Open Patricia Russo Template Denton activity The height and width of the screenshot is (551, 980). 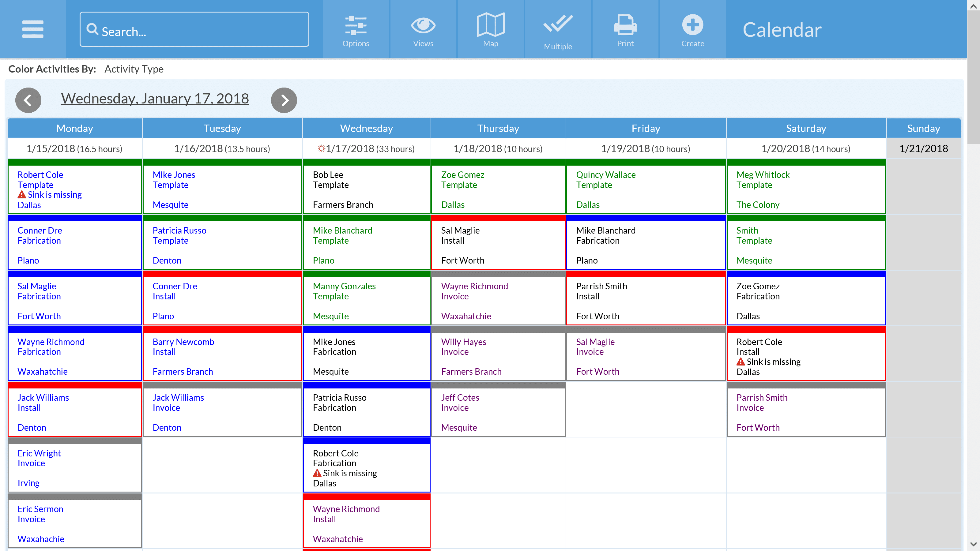click(x=222, y=242)
